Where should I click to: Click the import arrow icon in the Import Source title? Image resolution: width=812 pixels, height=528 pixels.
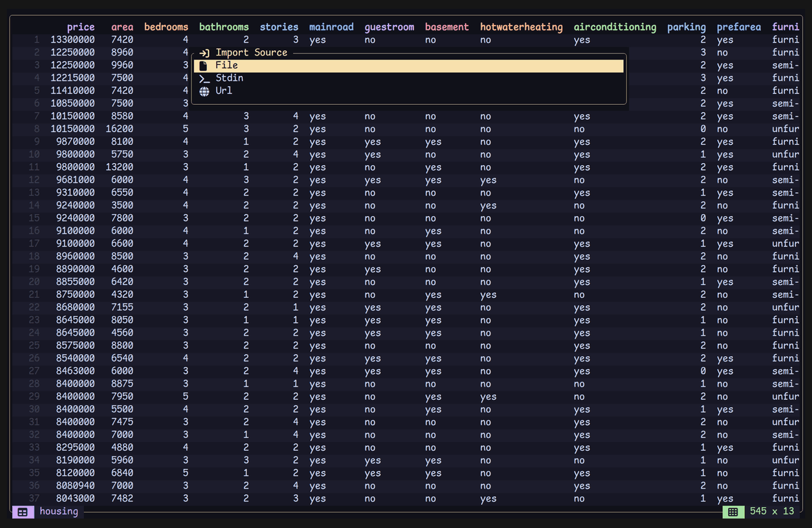click(x=204, y=53)
